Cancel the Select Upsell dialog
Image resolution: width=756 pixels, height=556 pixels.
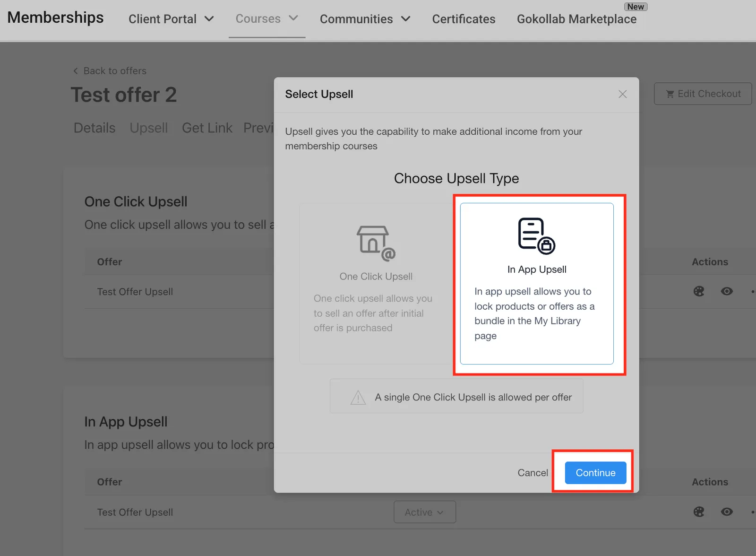[533, 473]
